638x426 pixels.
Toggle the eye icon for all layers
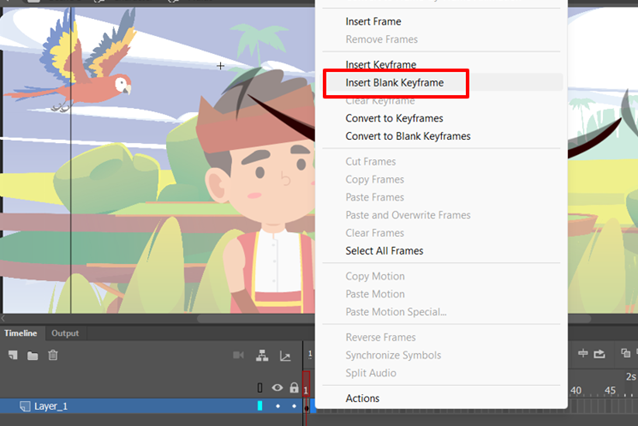pyautogui.click(x=277, y=387)
